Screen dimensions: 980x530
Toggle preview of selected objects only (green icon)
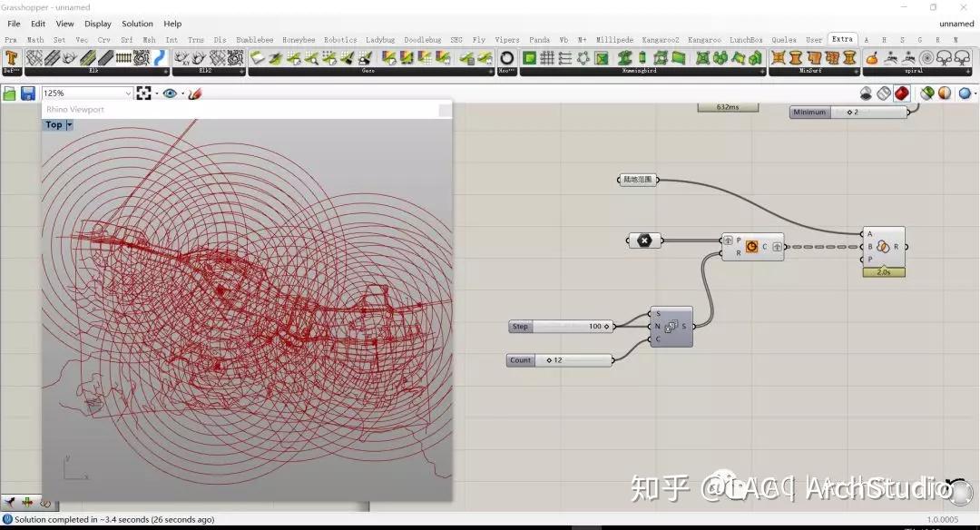tap(927, 93)
